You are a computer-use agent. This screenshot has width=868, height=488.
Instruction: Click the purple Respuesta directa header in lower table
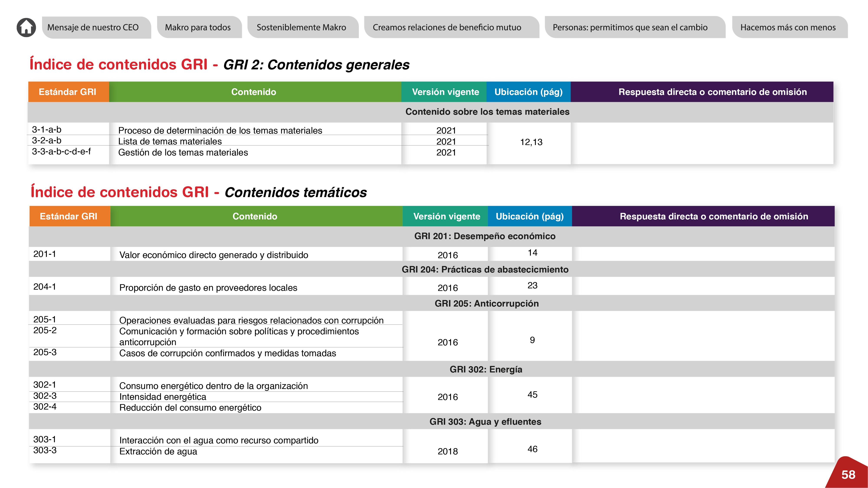[714, 216]
